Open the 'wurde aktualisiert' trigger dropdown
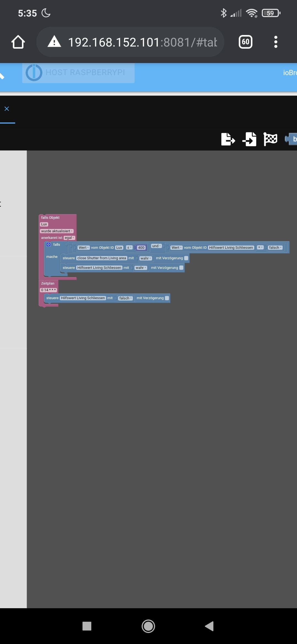Image resolution: width=297 pixels, height=644 pixels. [x=57, y=231]
